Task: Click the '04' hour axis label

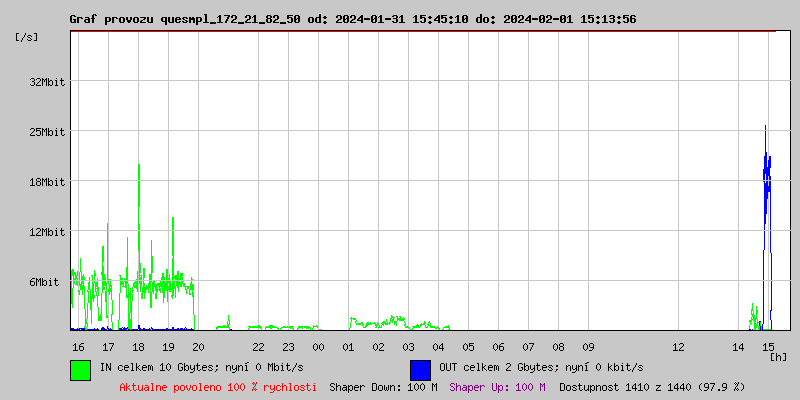Action: click(x=439, y=347)
